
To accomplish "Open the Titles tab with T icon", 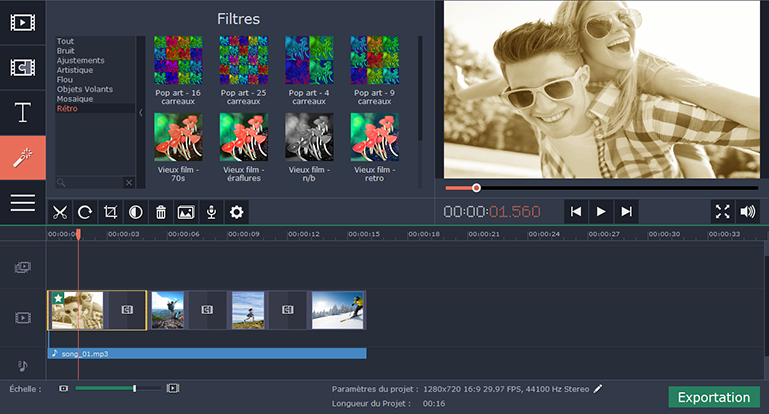I will (x=23, y=112).
